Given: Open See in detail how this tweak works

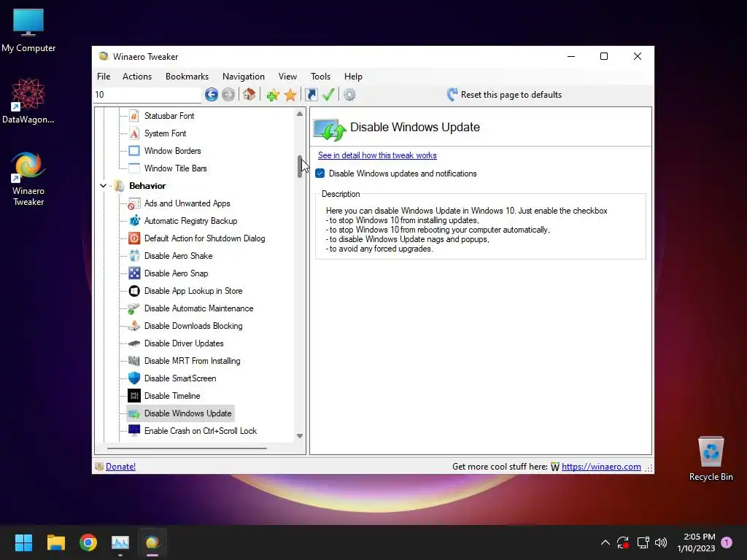Looking at the screenshot, I should (377, 155).
